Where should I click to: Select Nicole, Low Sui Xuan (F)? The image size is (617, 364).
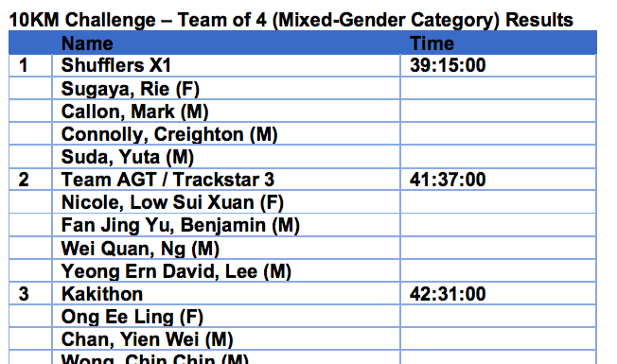172,203
